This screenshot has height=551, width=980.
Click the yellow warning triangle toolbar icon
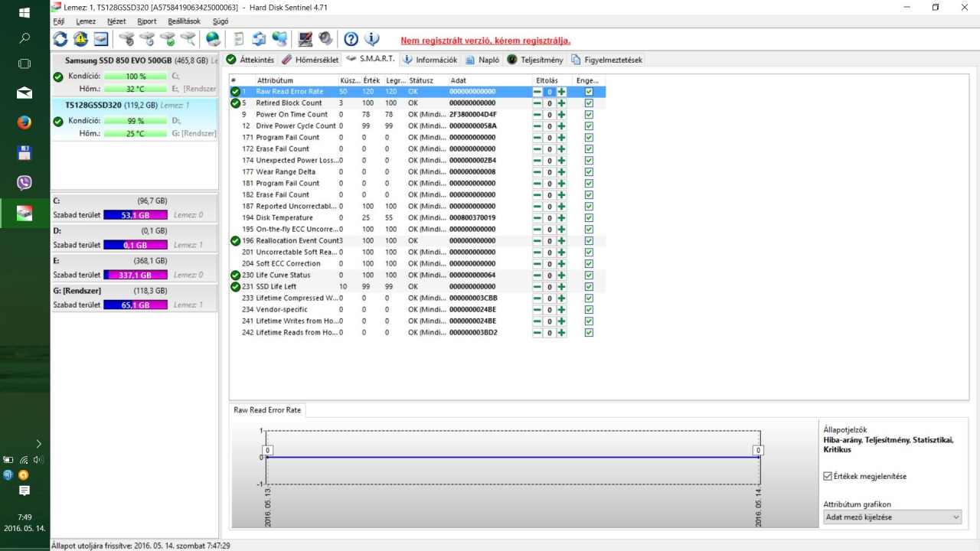tap(80, 39)
